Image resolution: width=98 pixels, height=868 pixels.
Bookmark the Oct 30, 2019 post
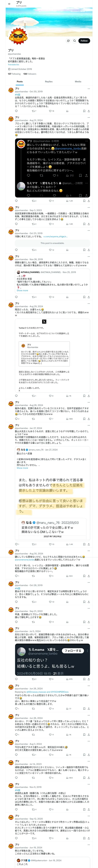click(x=84, y=111)
